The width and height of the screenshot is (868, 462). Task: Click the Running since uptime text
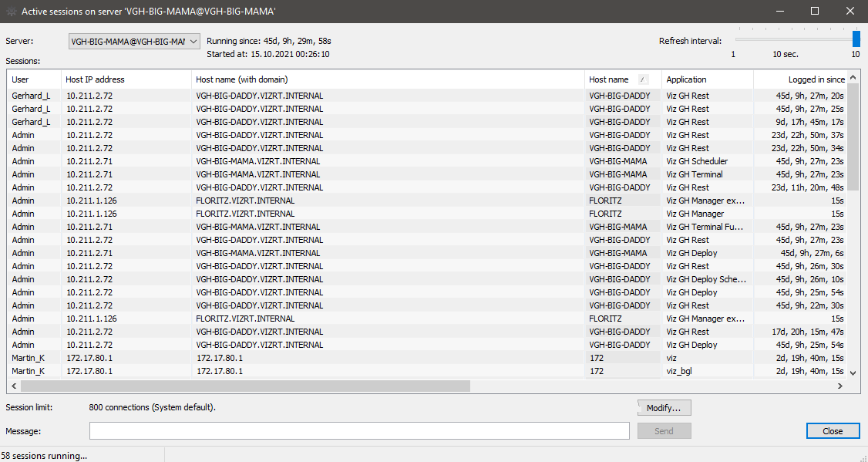(269, 41)
